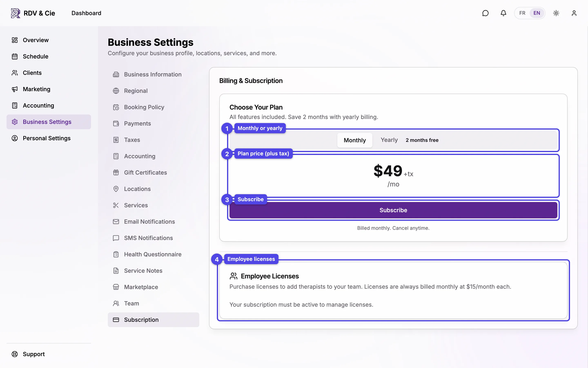Select Monthly billing option
This screenshot has height=368, width=588.
[x=354, y=140]
